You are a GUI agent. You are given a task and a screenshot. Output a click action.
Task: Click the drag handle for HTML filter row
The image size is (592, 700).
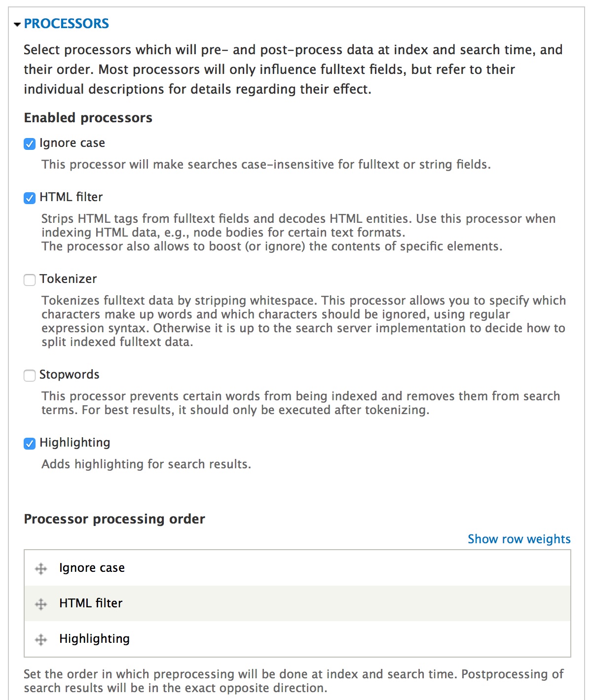tap(41, 604)
